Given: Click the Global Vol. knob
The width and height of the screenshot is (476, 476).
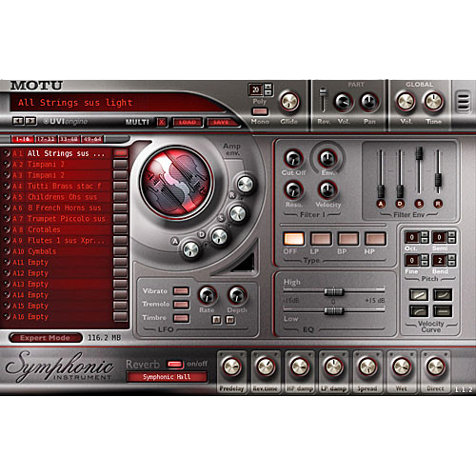Looking at the screenshot, I should click(x=406, y=102).
